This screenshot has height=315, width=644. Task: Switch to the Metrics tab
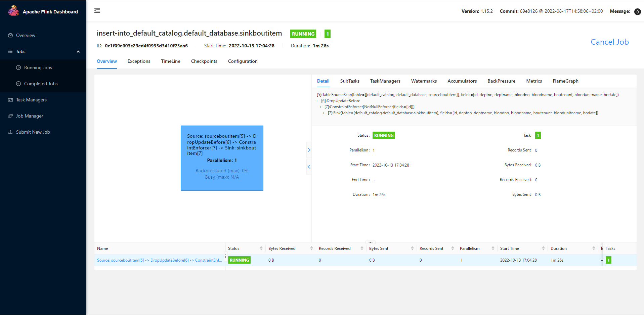pos(534,81)
